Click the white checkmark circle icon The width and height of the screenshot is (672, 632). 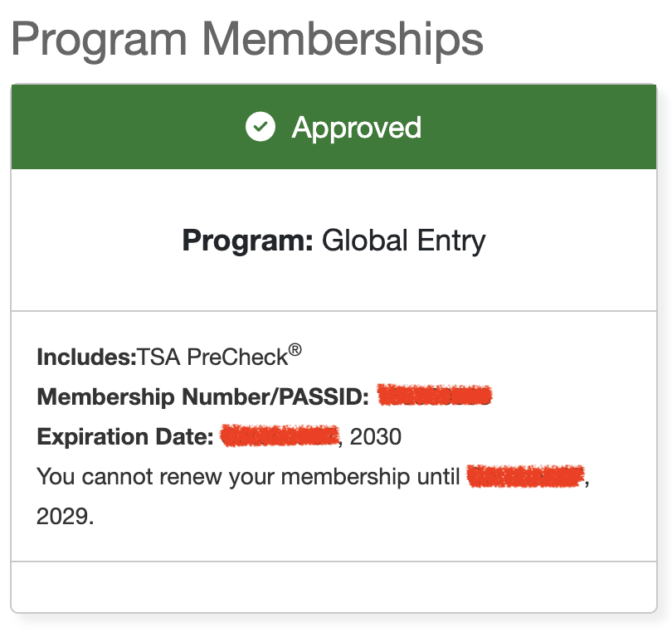261,127
